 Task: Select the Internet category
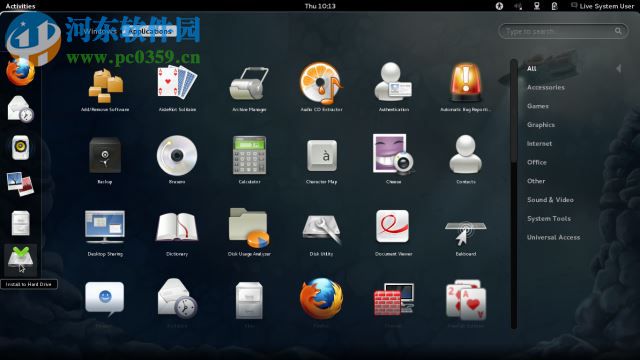[539, 144]
